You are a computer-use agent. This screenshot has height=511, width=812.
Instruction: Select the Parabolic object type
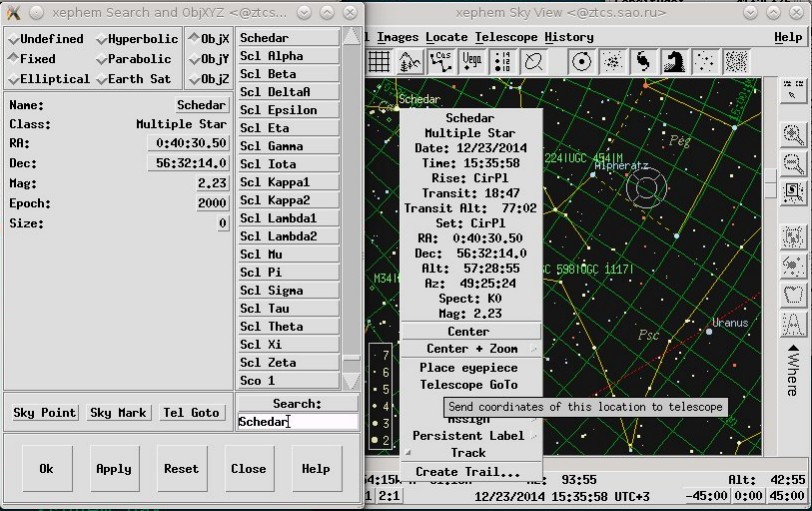134,59
